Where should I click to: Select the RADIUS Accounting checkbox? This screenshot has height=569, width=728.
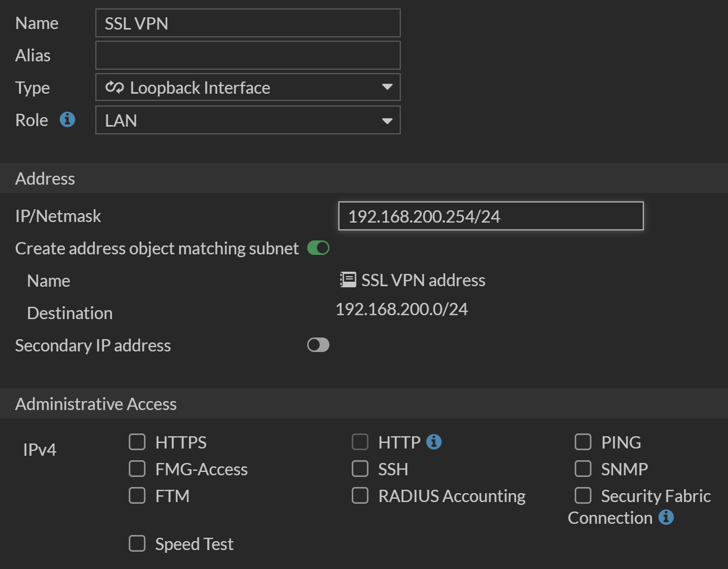tap(360, 495)
